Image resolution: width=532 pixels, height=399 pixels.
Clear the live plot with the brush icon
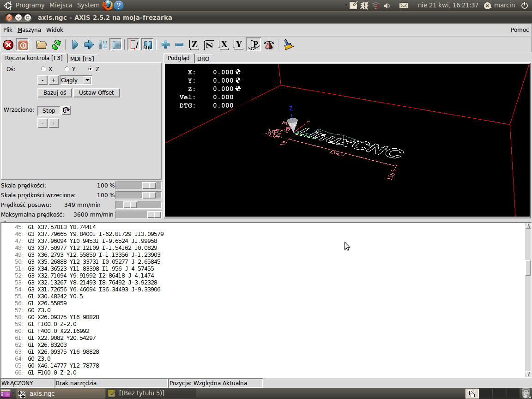pyautogui.click(x=288, y=45)
